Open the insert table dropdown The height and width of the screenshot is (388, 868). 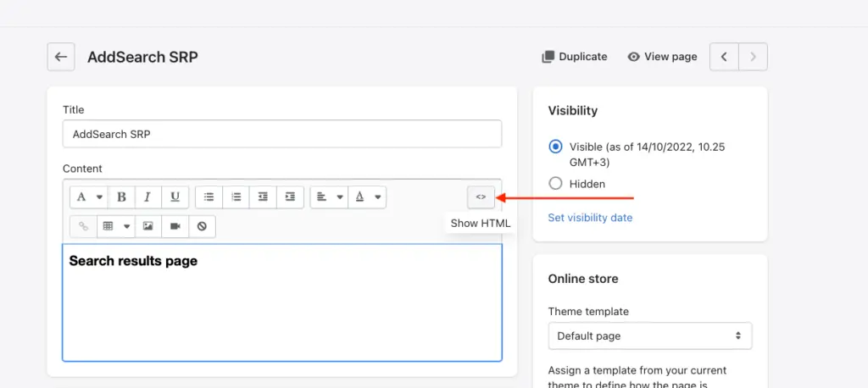(115, 226)
